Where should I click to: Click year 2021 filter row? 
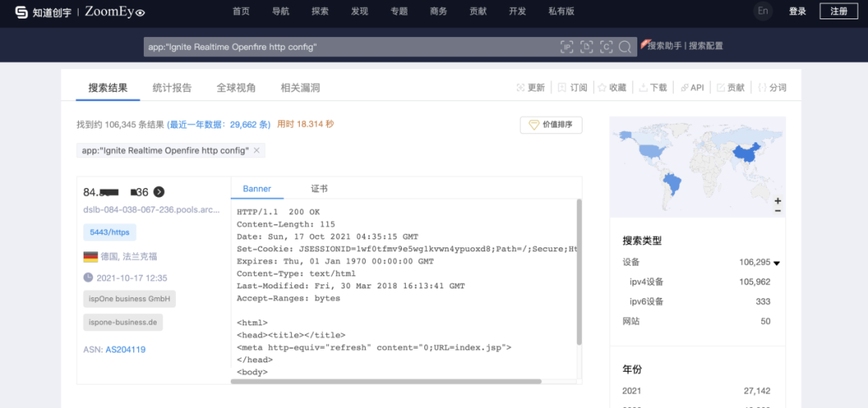coord(696,391)
